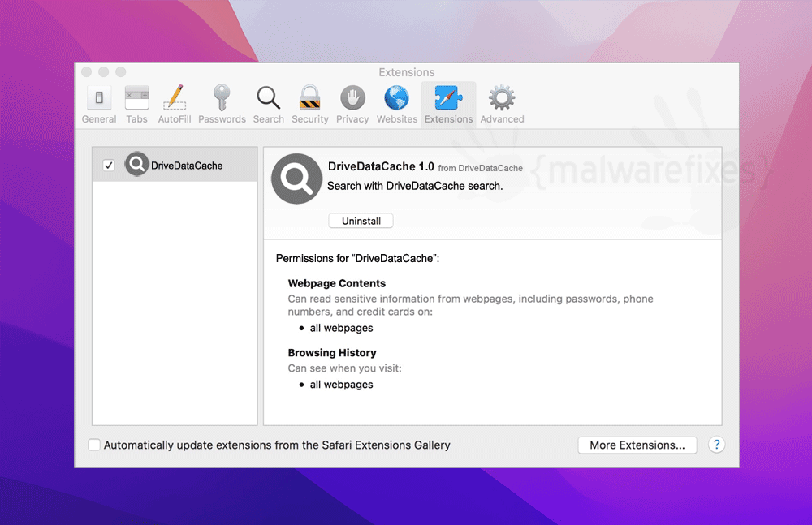Open help with the question mark button
The image size is (812, 525).
[x=716, y=445]
